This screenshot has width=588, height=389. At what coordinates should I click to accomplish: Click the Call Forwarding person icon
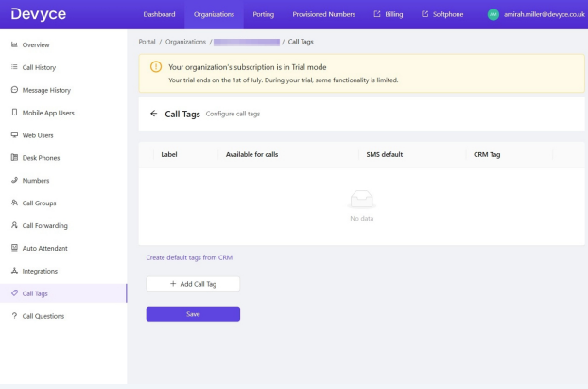pos(14,225)
